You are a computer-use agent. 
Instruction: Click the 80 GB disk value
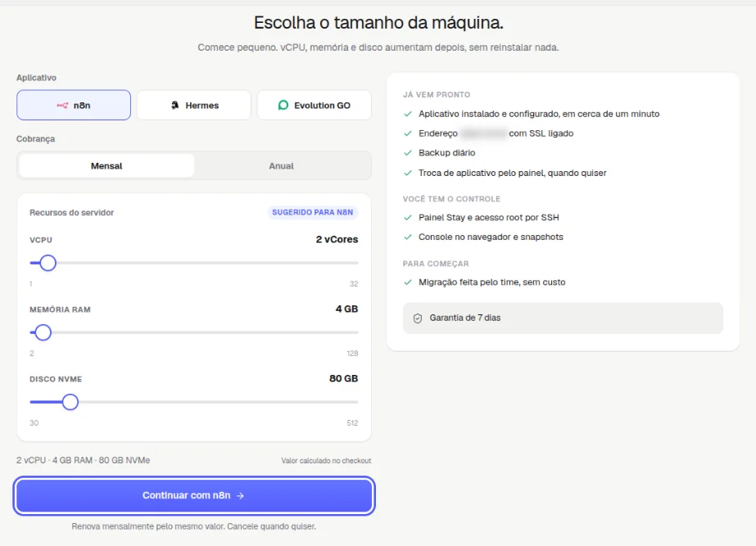tap(343, 378)
